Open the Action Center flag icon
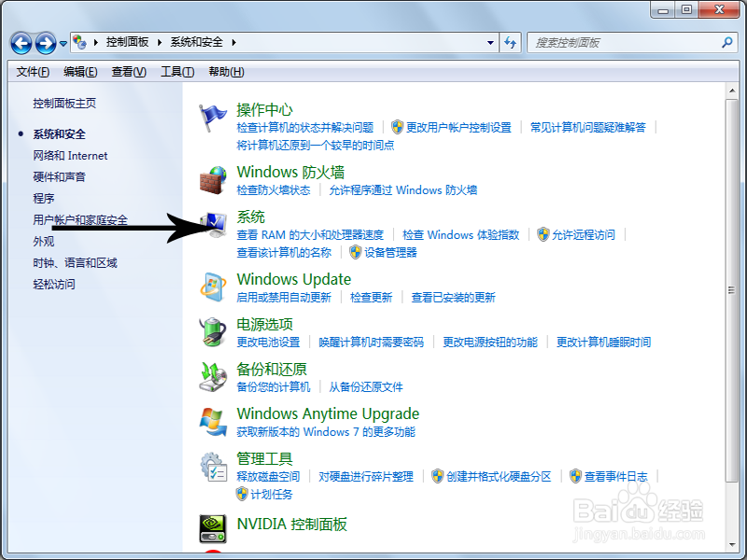747x560 pixels. (213, 119)
